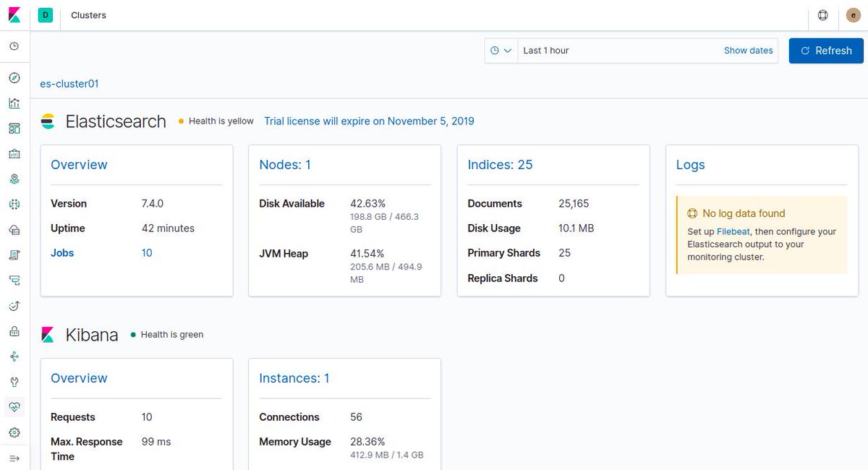This screenshot has height=470, width=868.
Task: Open the Dev Tools wrench icon
Action: (x=14, y=382)
